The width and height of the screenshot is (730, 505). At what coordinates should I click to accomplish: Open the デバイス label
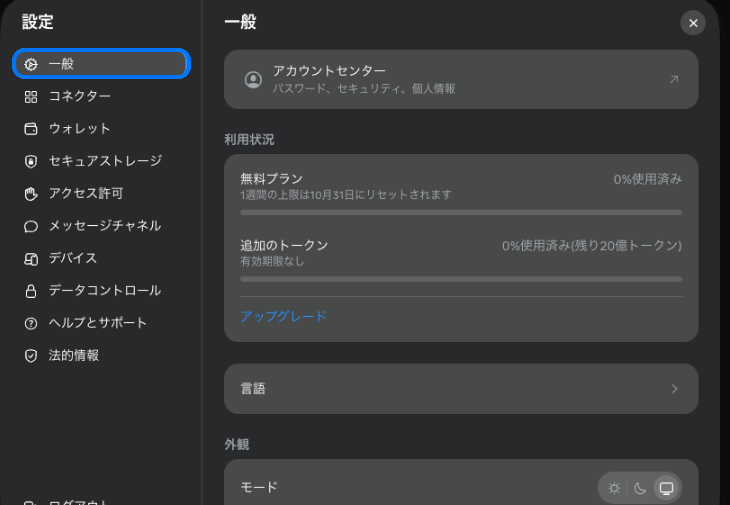tap(73, 258)
